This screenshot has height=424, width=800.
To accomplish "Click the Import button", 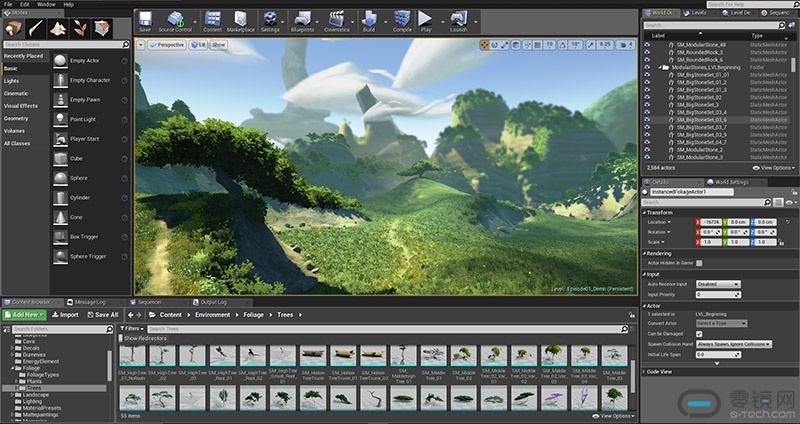I will coord(65,315).
